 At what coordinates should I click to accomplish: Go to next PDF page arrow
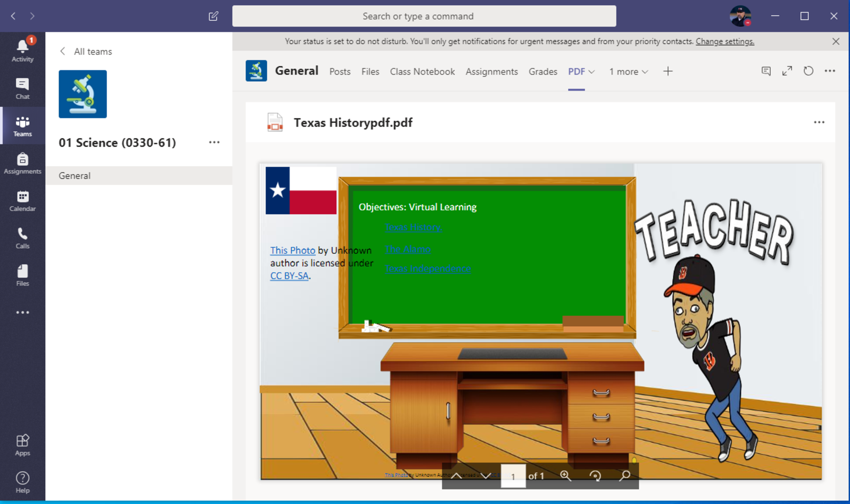pyautogui.click(x=486, y=475)
